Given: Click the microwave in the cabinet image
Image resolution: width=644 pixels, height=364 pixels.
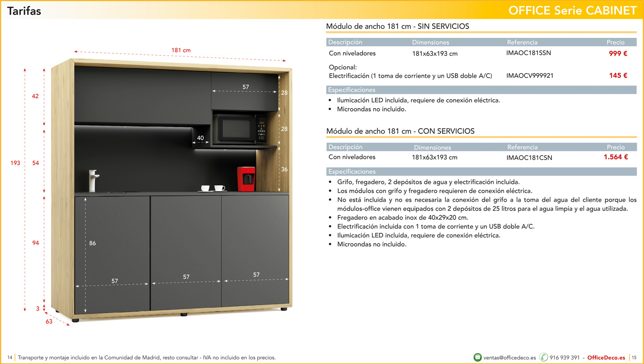Looking at the screenshot, I should tap(240, 129).
